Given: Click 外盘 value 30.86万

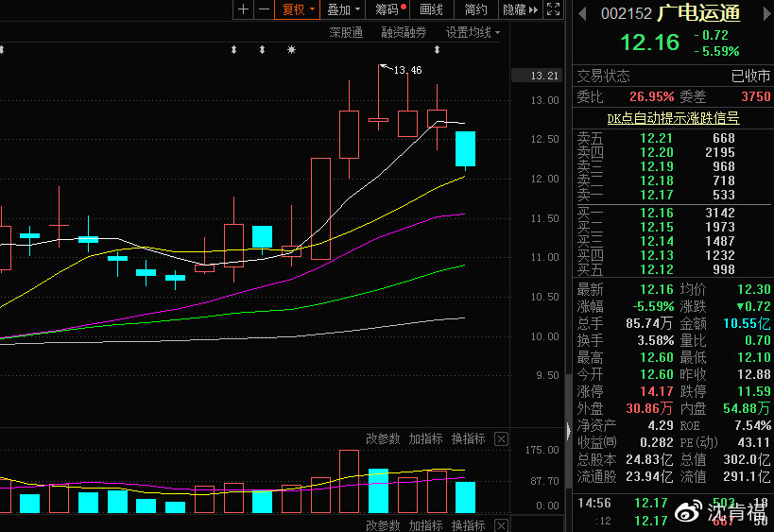Looking at the screenshot, I should tap(649, 408).
